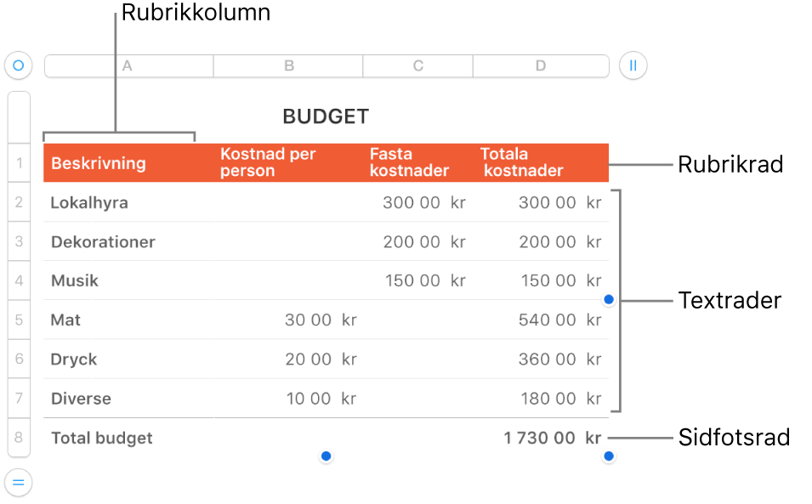Select column reference tab D
Viewport: 812px width, 504px height.
[x=541, y=65]
